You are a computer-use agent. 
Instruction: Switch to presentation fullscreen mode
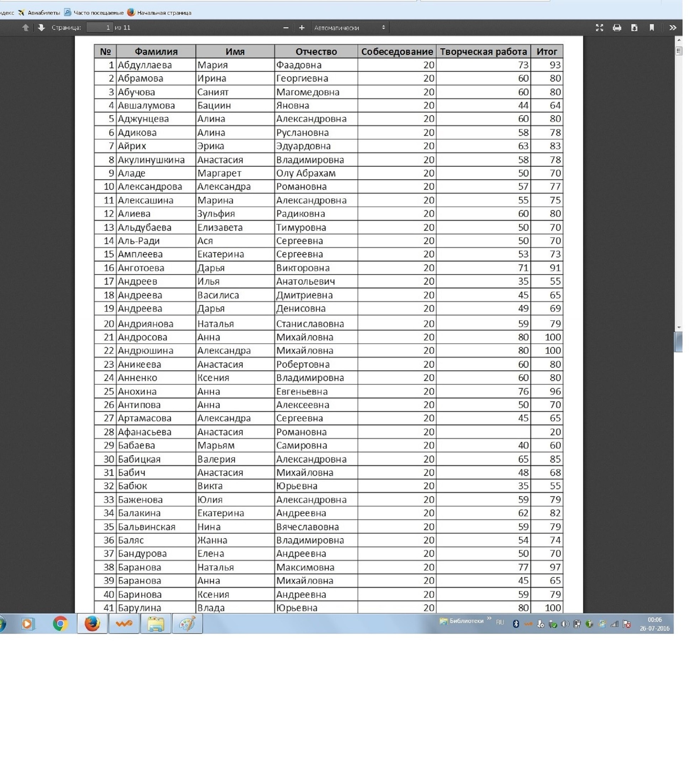pyautogui.click(x=599, y=28)
